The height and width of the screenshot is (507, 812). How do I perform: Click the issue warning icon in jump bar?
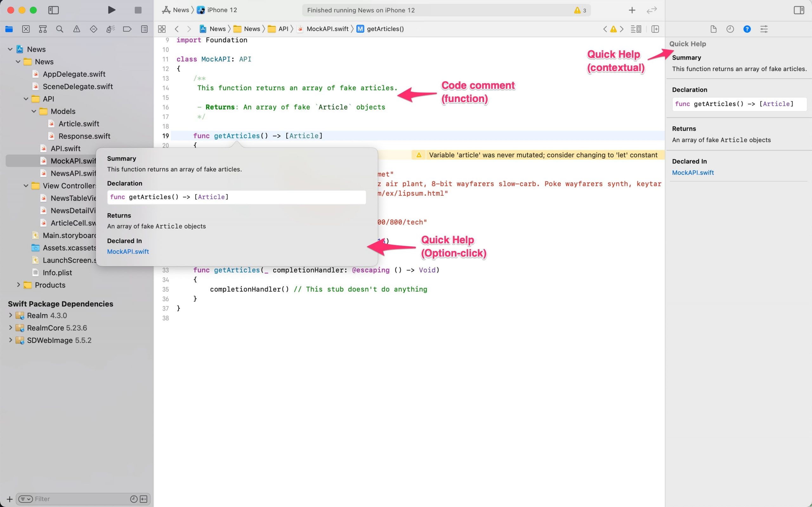(613, 29)
